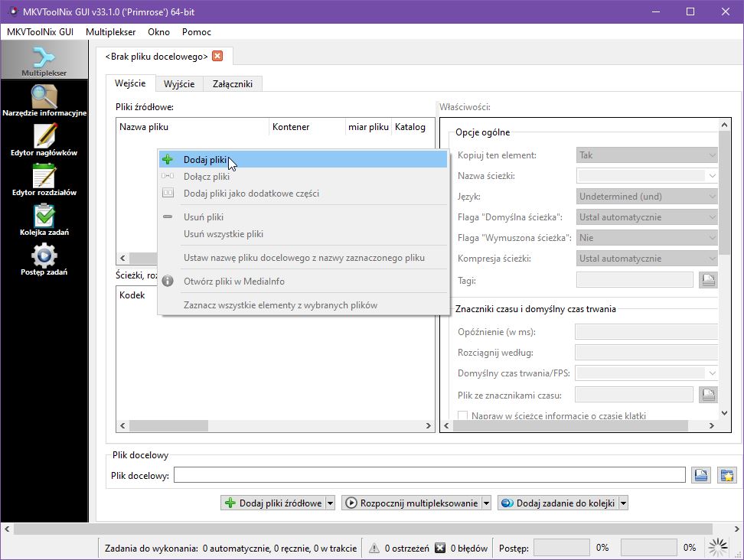744x560 pixels.
Task: Choose 'Dodaj pliki' from context menu
Action: (x=303, y=159)
